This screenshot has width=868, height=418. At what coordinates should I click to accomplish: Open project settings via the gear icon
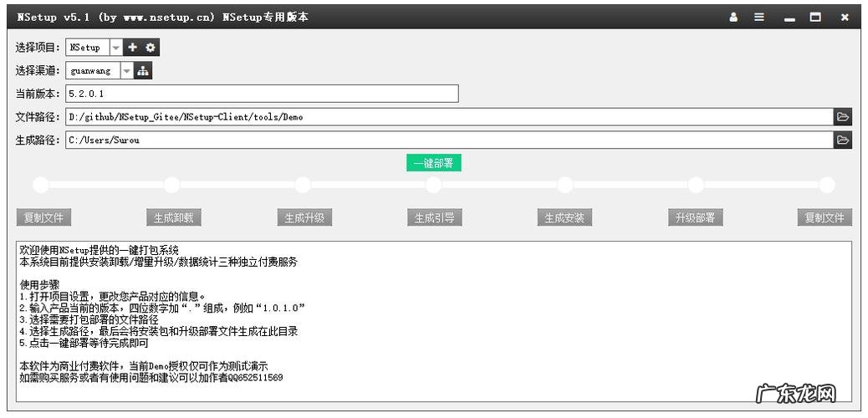coord(151,48)
